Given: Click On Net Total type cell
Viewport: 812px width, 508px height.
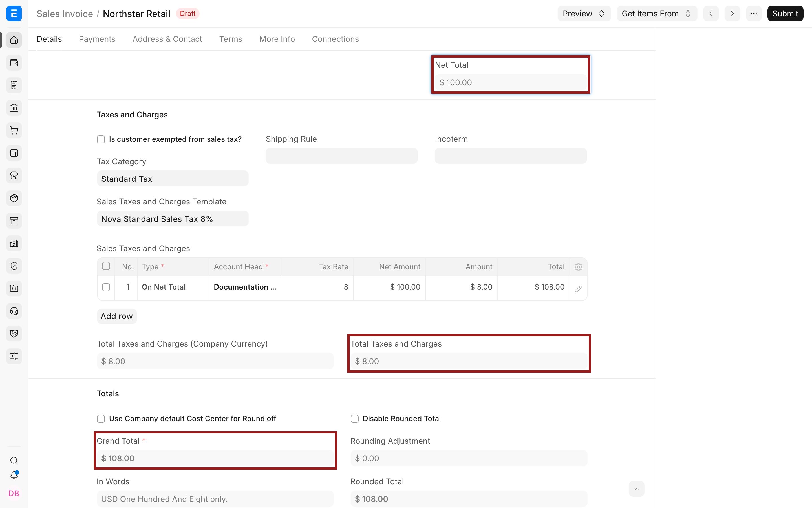Looking at the screenshot, I should (173, 287).
